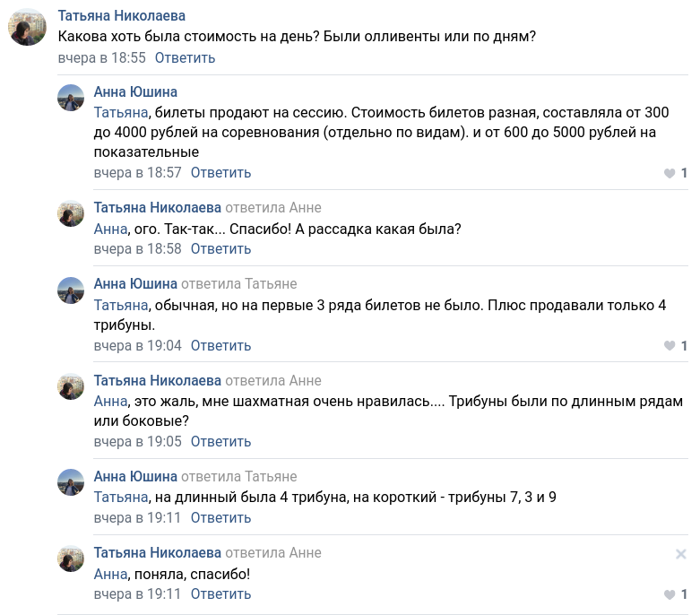Reply to the comment posted at 19:05
The width and height of the screenshot is (700, 615).
[220, 442]
